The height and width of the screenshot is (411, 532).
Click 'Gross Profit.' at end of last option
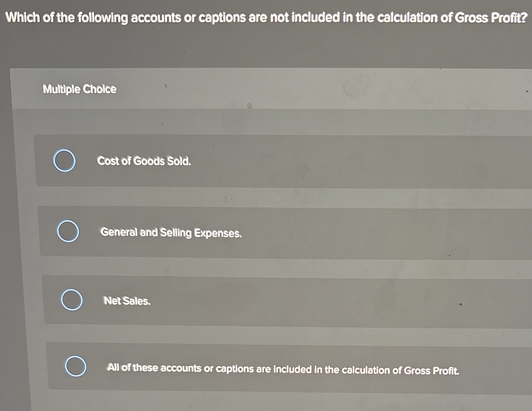pos(431,370)
